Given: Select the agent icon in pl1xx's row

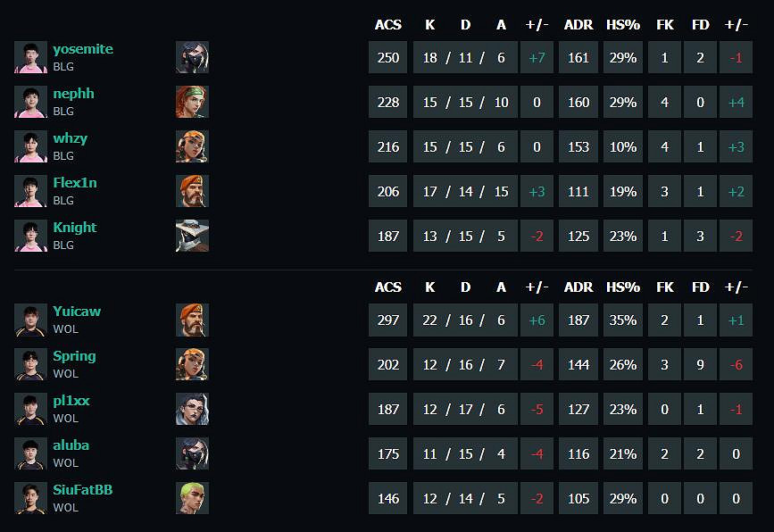Looking at the screenshot, I should coord(192,409).
